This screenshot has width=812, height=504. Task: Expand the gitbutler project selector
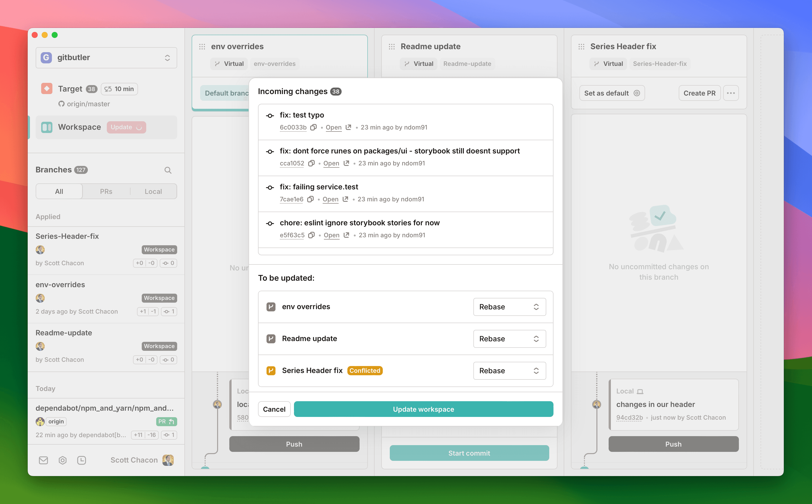point(106,58)
